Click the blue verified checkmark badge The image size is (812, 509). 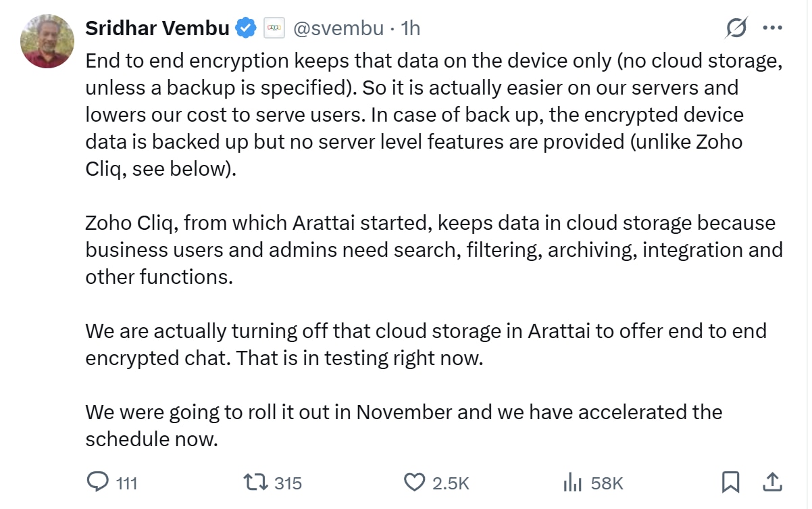pyautogui.click(x=246, y=28)
